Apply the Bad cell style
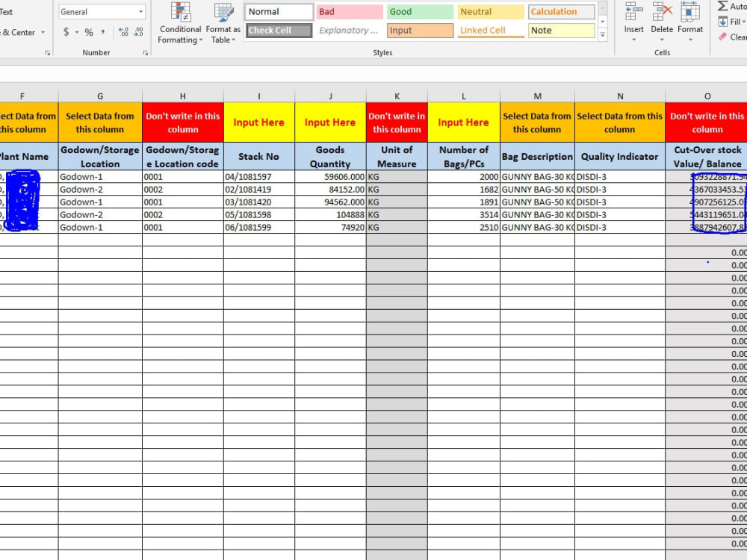 [350, 11]
